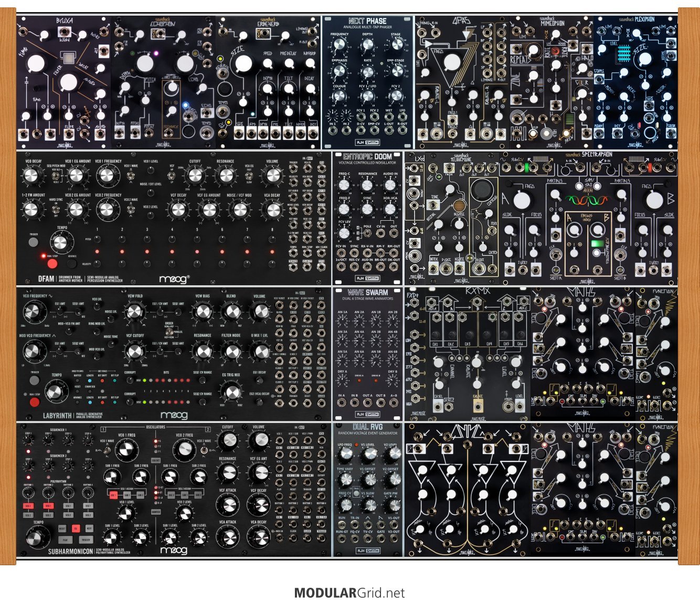Viewport: 700px width, 604px height.
Task: Click the red Subharmonicon EG button
Action: tap(76, 528)
